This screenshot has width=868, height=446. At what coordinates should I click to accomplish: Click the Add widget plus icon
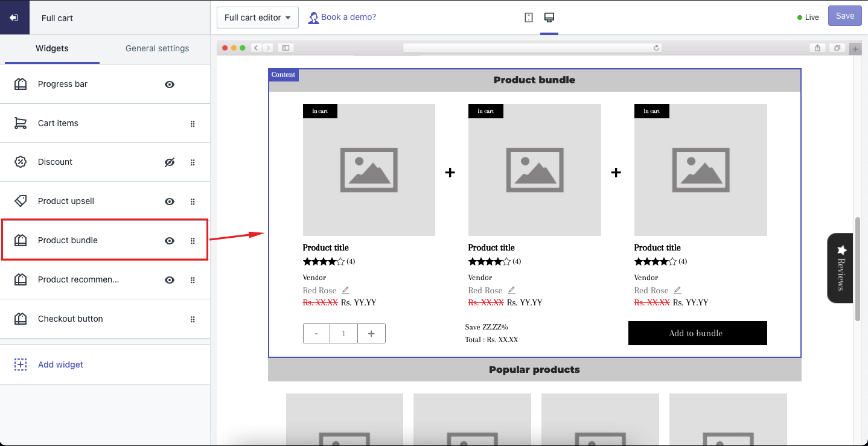coord(21,365)
